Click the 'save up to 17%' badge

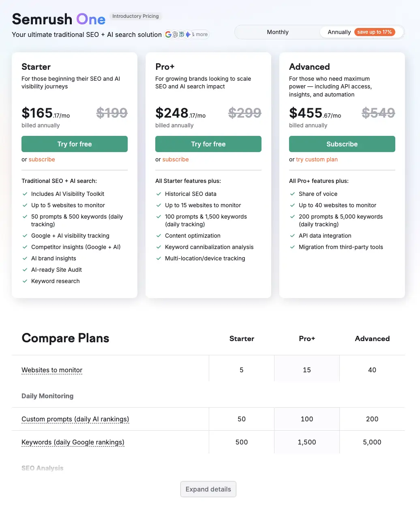[x=374, y=32]
